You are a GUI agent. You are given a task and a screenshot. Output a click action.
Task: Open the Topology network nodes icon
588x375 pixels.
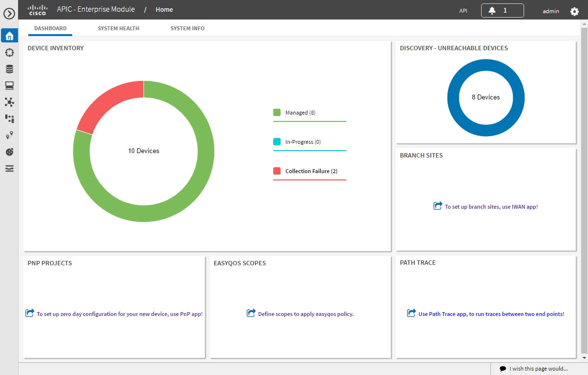point(9,102)
